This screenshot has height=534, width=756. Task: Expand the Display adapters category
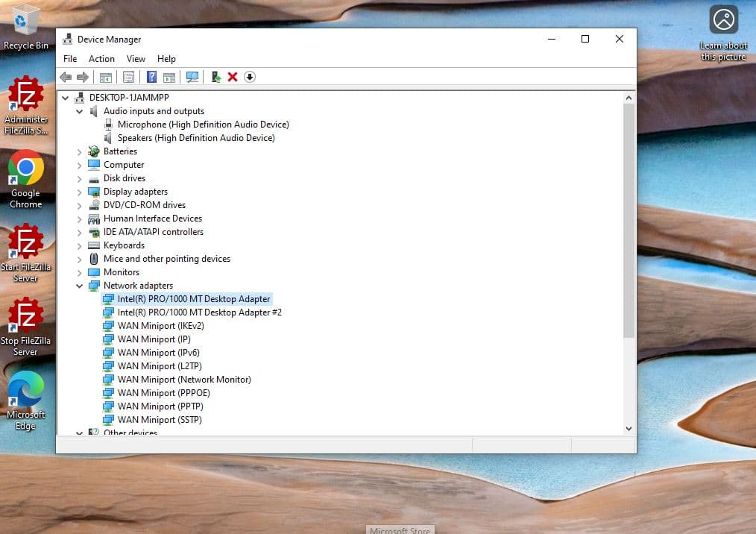tap(80, 192)
